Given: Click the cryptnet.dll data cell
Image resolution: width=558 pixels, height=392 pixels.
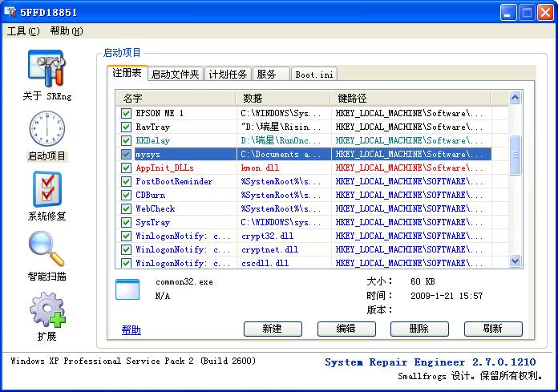Looking at the screenshot, I should pyautogui.click(x=269, y=250).
